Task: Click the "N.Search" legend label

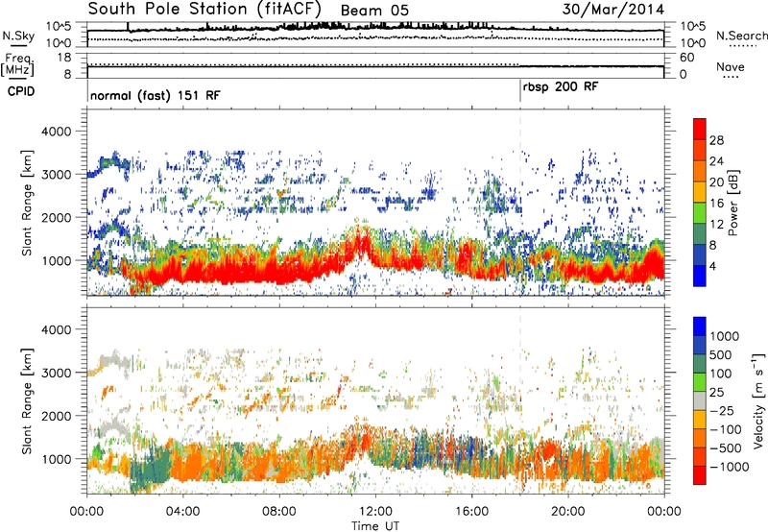Action: click(741, 36)
